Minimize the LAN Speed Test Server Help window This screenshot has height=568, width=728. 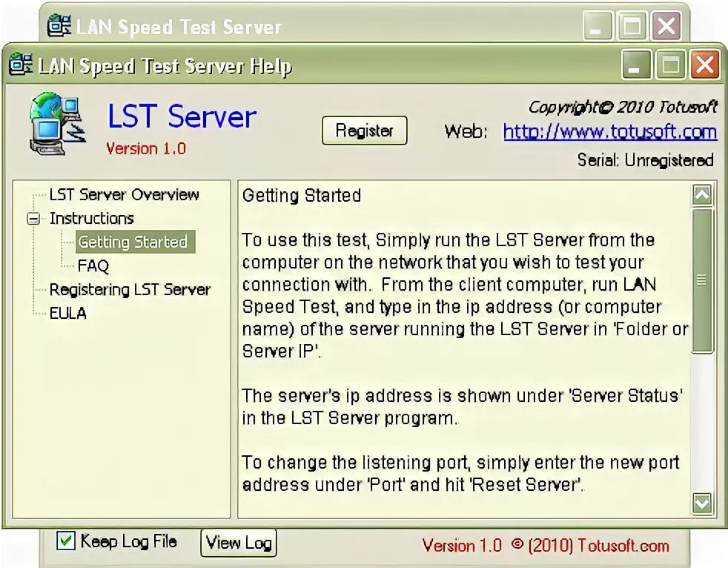635,64
